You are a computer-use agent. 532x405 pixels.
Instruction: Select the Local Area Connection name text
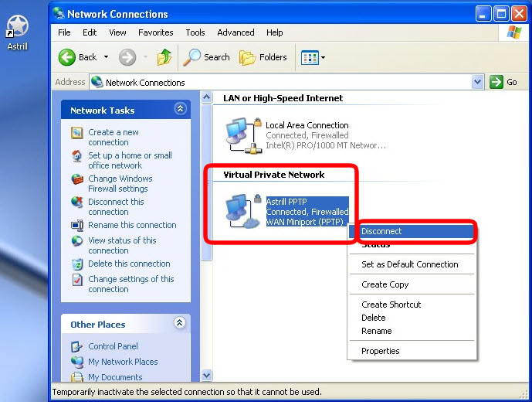pos(307,125)
